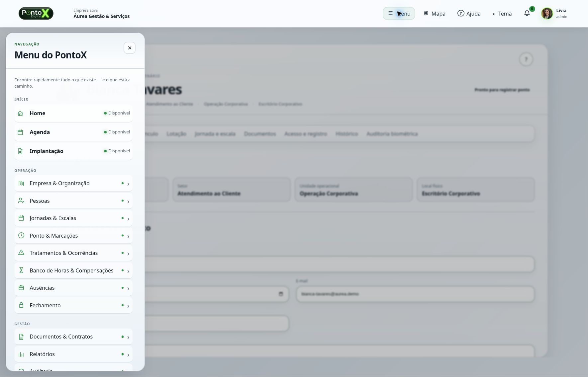
Task: Click the Tratamentos & Ocorrências warning icon
Action: [21, 253]
